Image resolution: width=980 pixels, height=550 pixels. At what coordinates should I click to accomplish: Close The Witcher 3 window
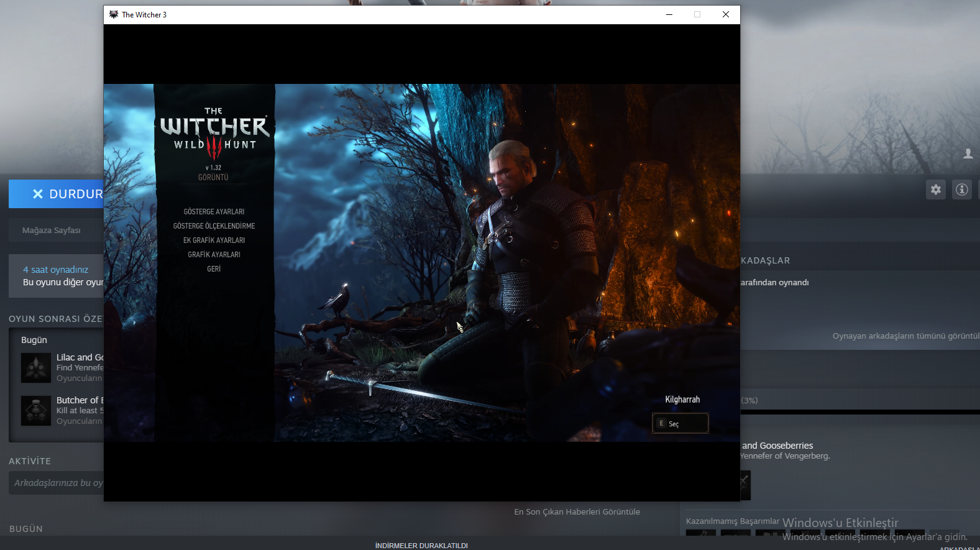(725, 14)
